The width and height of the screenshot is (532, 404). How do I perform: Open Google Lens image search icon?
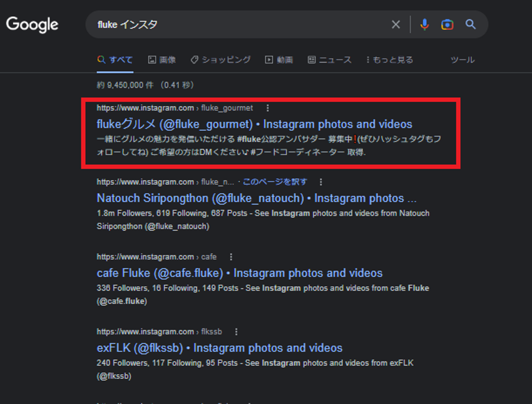click(447, 24)
